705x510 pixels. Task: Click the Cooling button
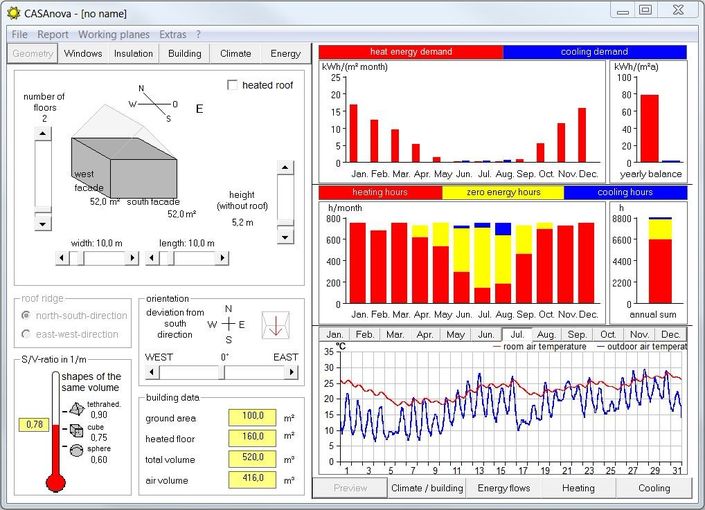tap(654, 488)
